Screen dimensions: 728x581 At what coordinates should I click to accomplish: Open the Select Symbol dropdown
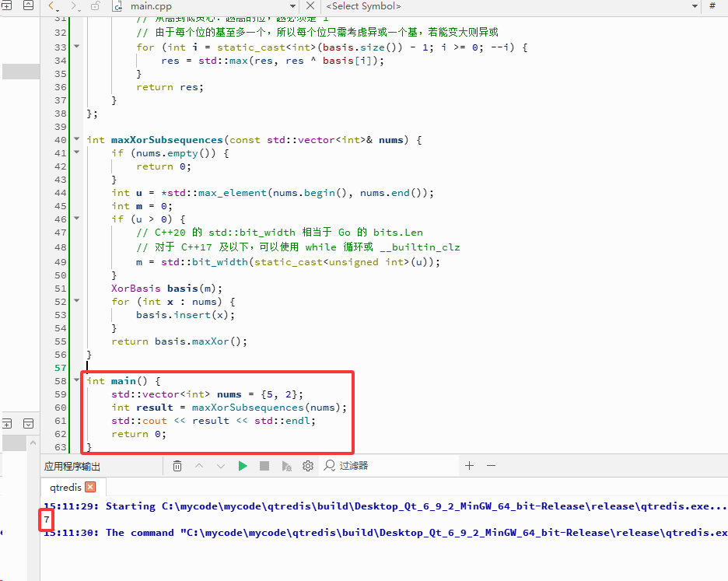695,6
